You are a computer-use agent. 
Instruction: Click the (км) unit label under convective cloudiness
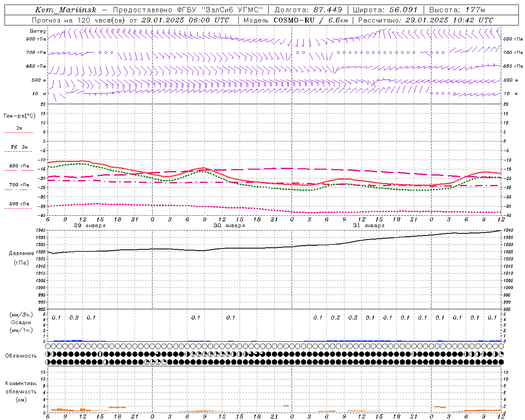coord(21,399)
